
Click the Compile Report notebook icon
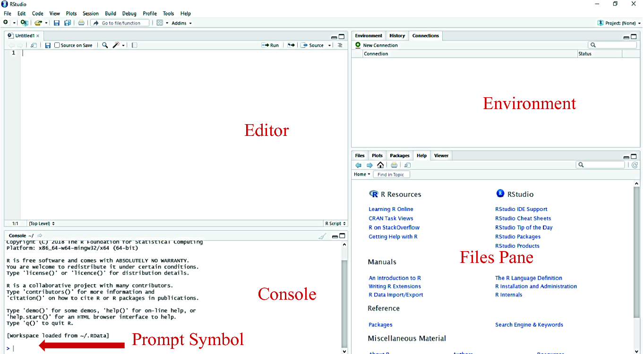point(134,45)
